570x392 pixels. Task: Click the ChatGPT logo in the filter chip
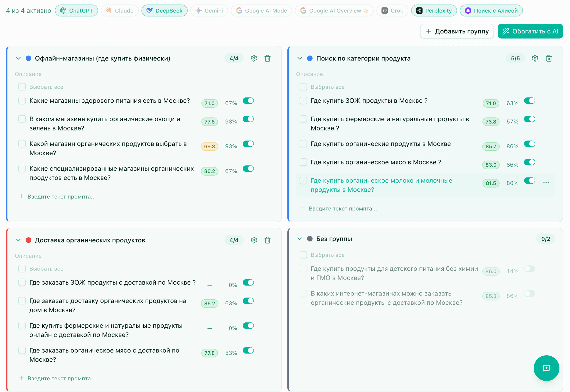64,10
